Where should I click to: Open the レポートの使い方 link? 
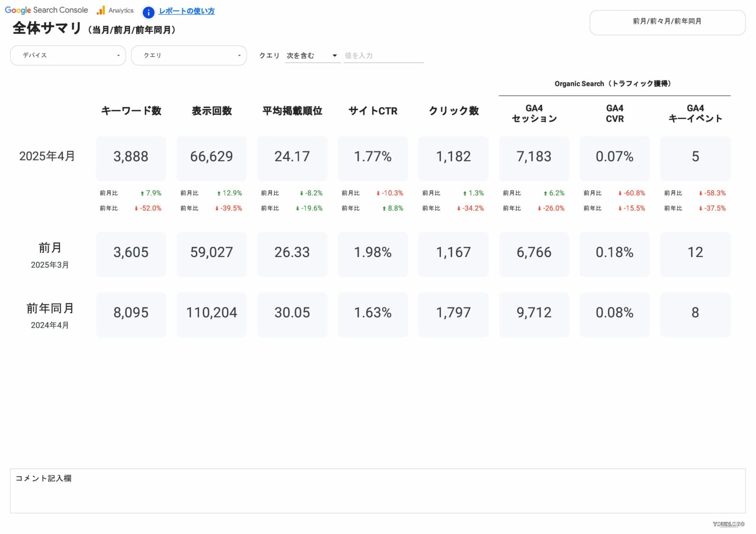[186, 11]
